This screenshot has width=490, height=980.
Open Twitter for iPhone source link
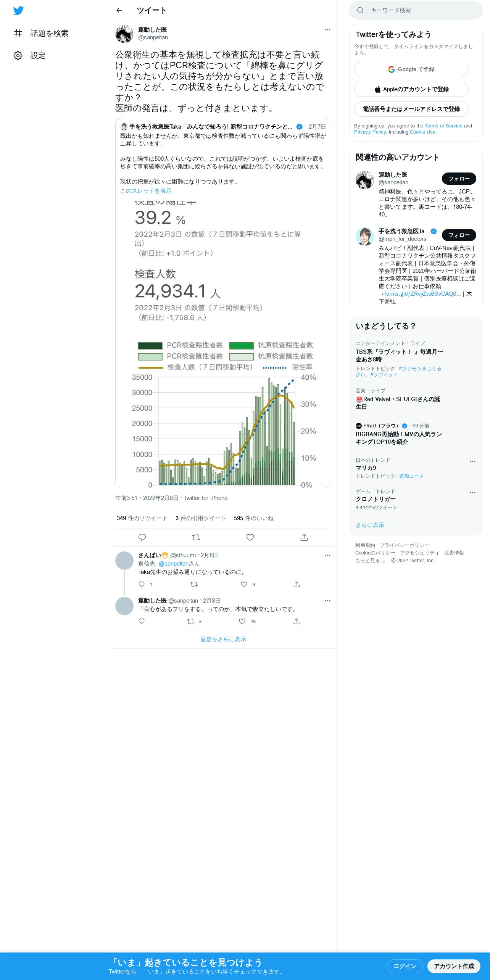click(205, 498)
